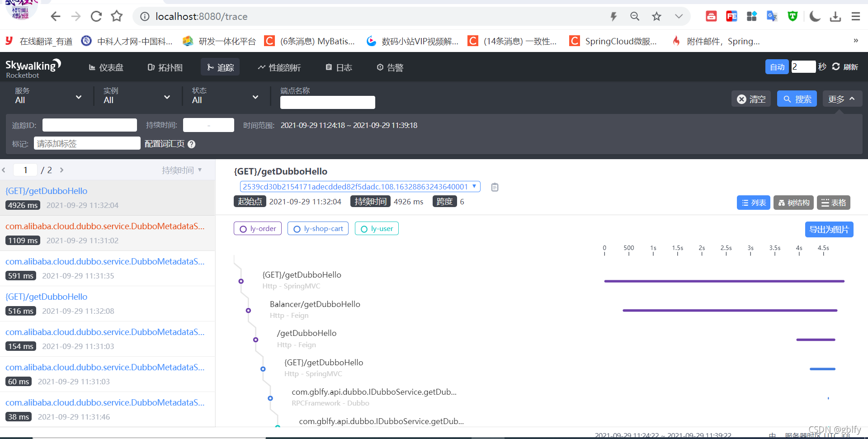Screen dimensions: 868x439
Task: Open the FE helper extension icon
Action: (731, 17)
